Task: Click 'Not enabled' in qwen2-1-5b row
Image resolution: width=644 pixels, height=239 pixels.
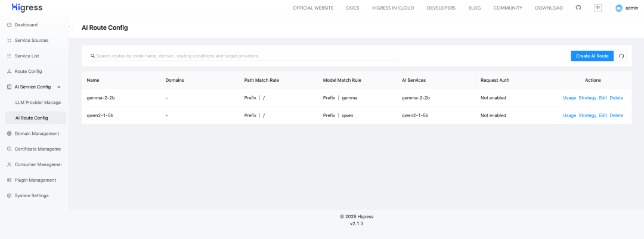Action: (493, 115)
